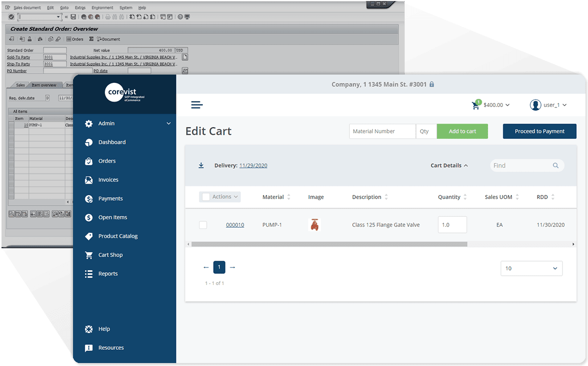The image size is (588, 366).
Task: Open the Sales document menu in SAP
Action: pyautogui.click(x=27, y=8)
